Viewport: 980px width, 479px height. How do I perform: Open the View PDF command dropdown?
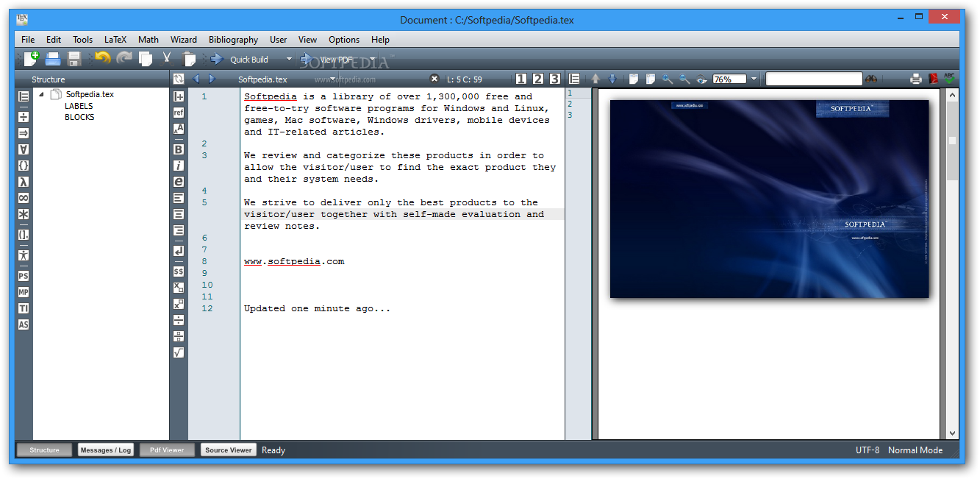(x=372, y=60)
